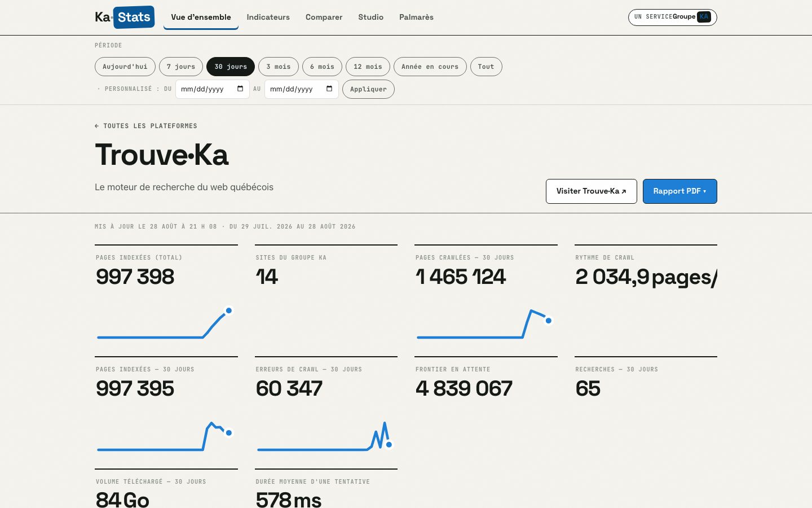
Task: Open the Palmarès tab
Action: 416,17
